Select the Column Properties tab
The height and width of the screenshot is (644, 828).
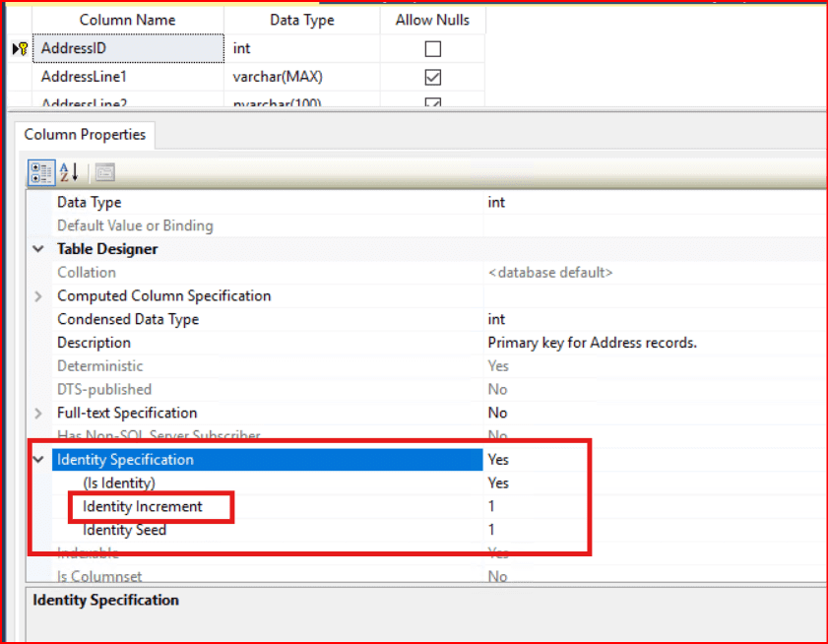[85, 135]
